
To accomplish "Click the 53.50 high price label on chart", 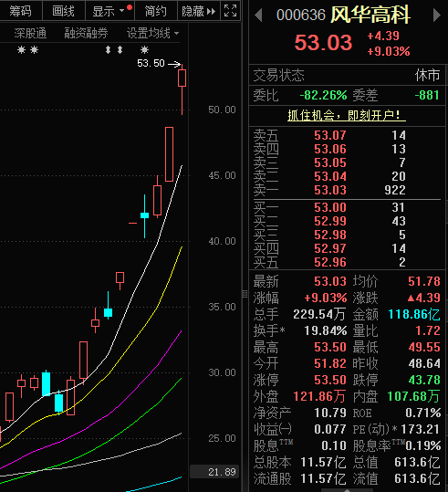I will click(151, 63).
